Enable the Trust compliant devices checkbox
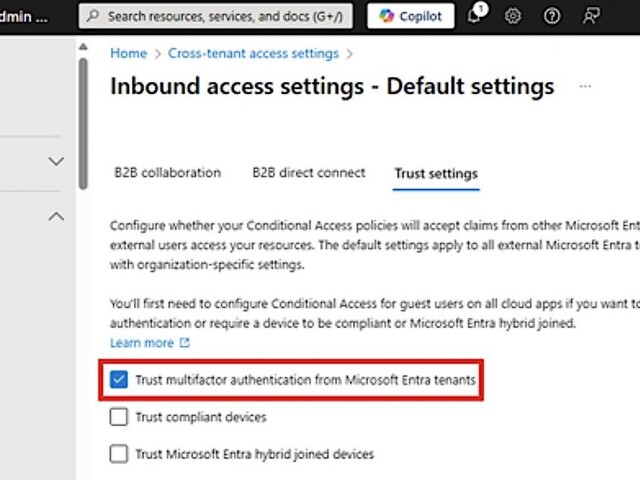The height and width of the screenshot is (480, 640). tap(118, 417)
